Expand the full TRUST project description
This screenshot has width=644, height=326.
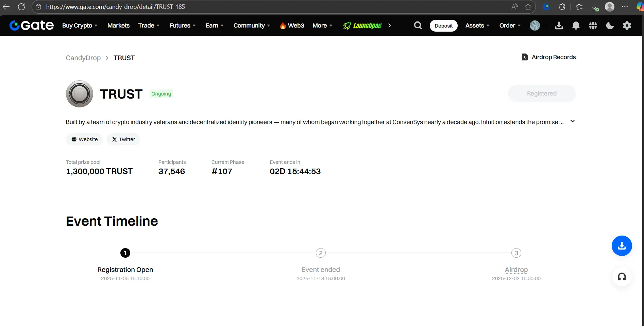click(573, 121)
